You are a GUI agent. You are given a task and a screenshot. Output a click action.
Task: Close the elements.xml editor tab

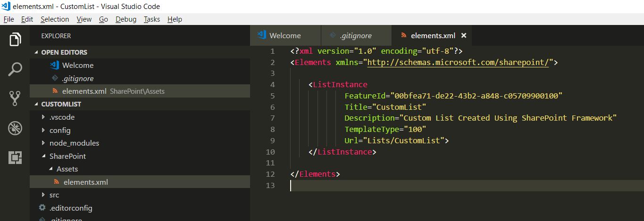click(x=464, y=35)
